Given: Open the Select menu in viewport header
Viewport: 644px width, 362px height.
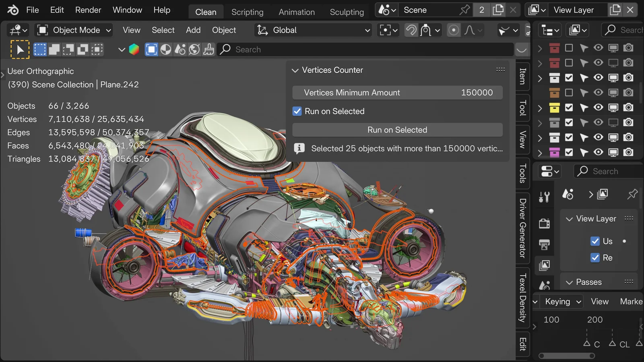Looking at the screenshot, I should [x=163, y=30].
